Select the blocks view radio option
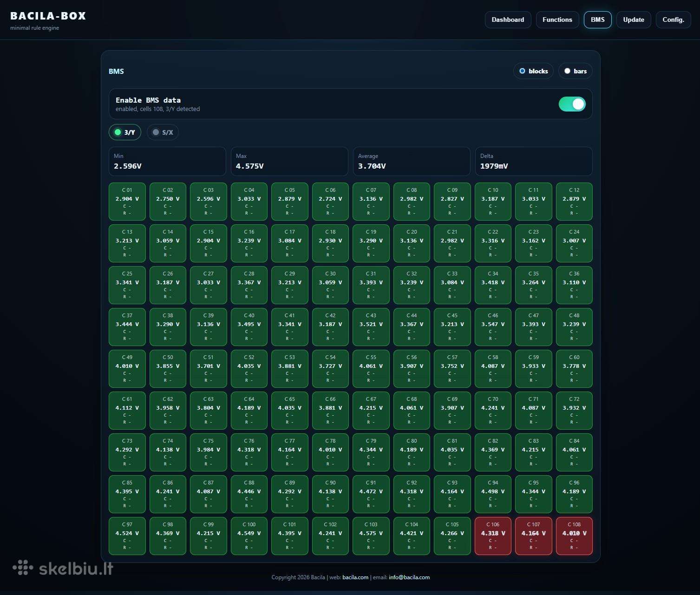This screenshot has width=700, height=595. [533, 71]
